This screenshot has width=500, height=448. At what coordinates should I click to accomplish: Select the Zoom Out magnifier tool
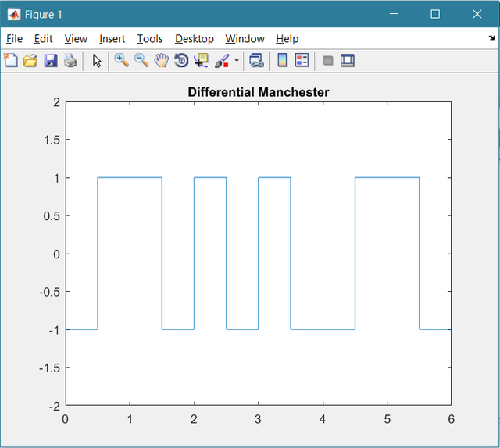click(x=141, y=60)
